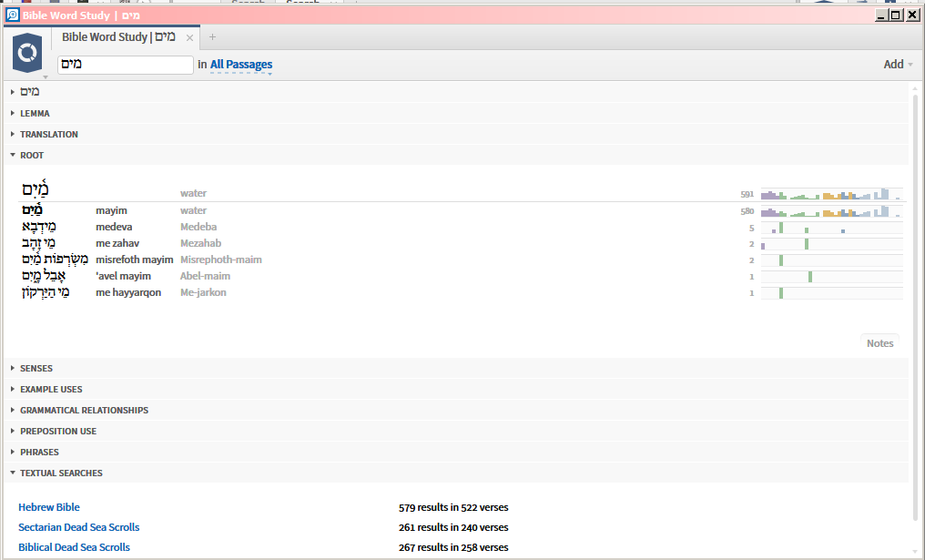Click the Misrephoth-maim gloss text
Image resolution: width=925 pixels, height=560 pixels.
221,260
